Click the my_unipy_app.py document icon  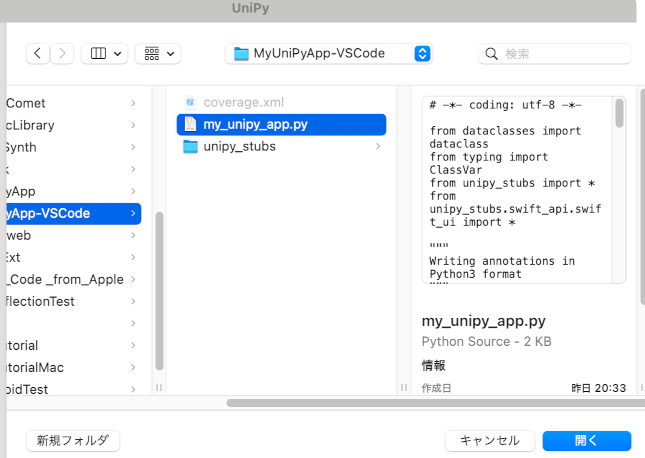[x=190, y=124]
